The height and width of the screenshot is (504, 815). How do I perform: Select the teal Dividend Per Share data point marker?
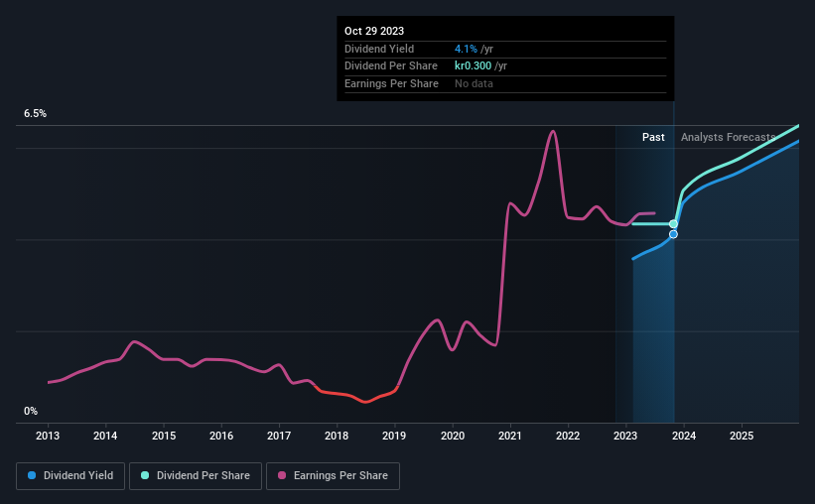coord(673,224)
